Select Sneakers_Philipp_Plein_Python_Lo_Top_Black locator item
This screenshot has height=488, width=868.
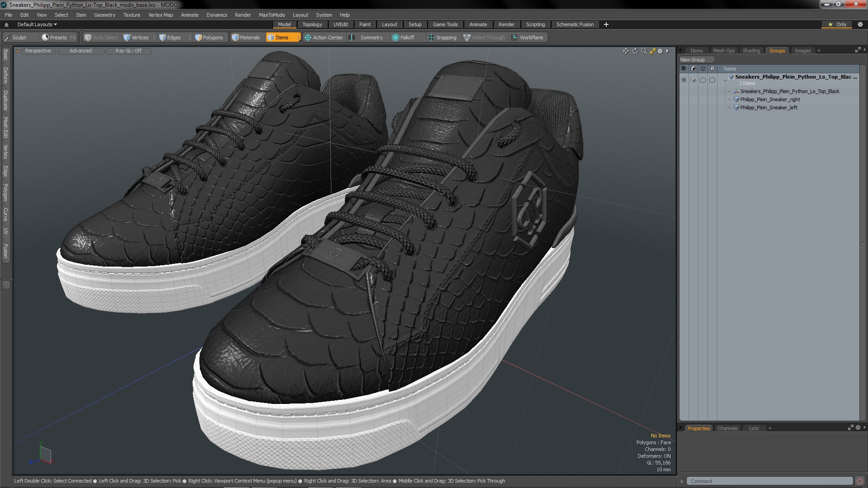789,91
